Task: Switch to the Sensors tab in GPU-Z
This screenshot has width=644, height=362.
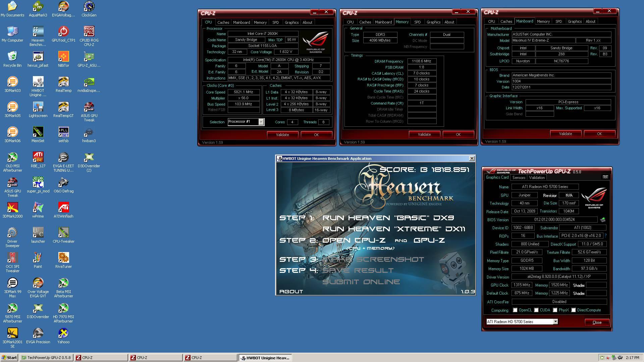Action: coord(519,178)
